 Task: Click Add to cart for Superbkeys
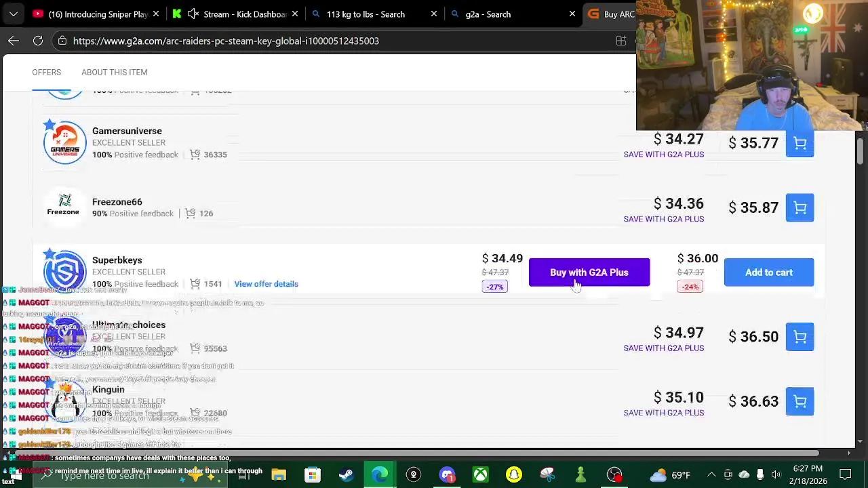pos(768,272)
